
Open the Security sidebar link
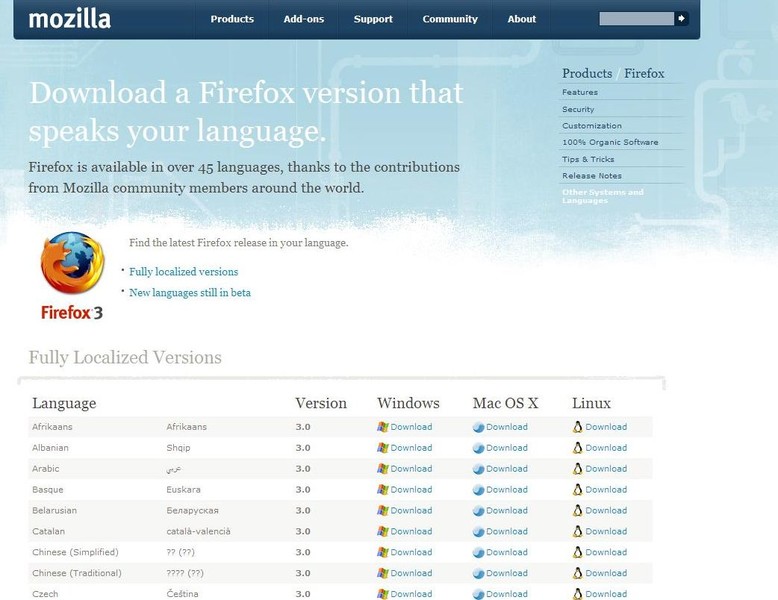(578, 109)
